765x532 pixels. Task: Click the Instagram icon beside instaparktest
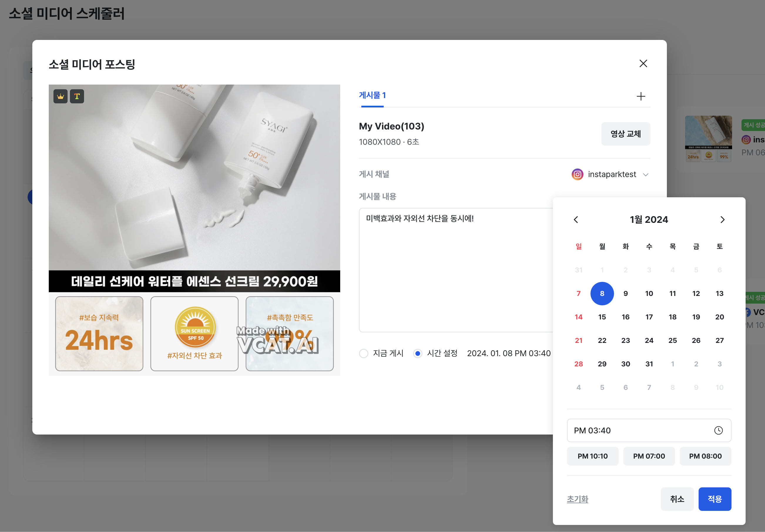click(577, 174)
